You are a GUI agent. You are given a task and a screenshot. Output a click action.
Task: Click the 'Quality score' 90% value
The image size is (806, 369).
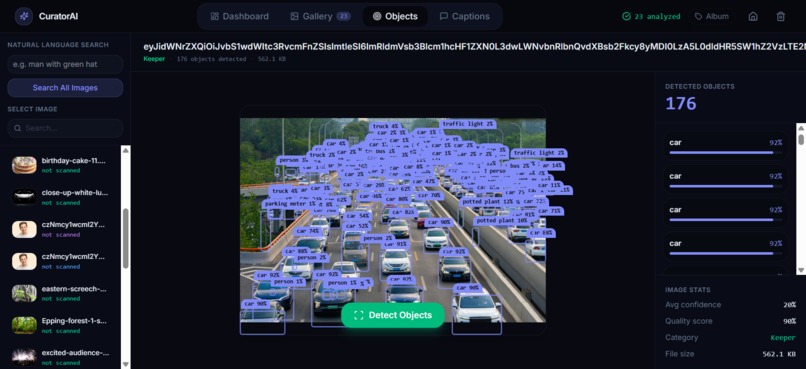tap(791, 321)
